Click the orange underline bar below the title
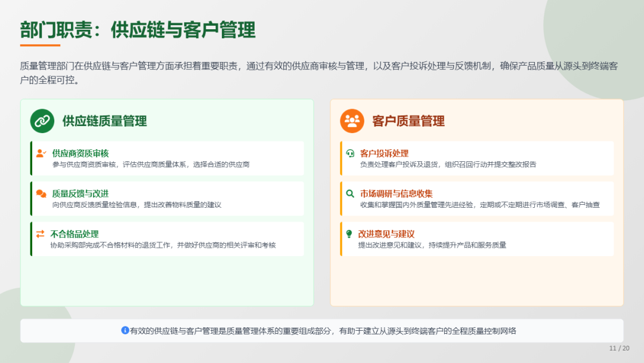This screenshot has height=363, width=644. click(x=40, y=45)
